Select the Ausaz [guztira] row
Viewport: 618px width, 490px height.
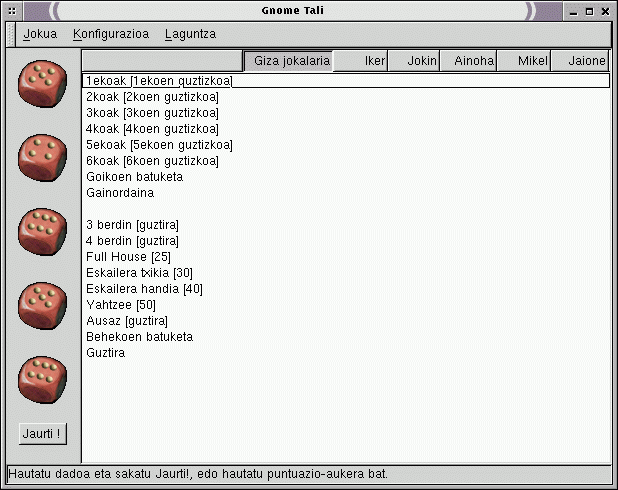[x=346, y=321]
